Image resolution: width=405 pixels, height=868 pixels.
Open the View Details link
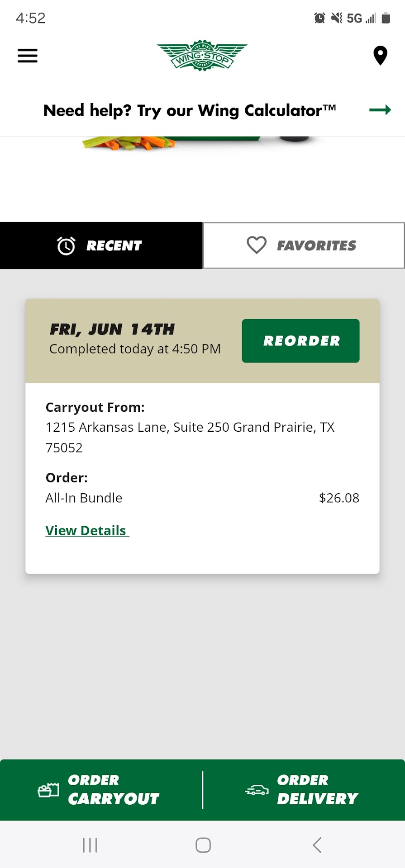click(87, 530)
